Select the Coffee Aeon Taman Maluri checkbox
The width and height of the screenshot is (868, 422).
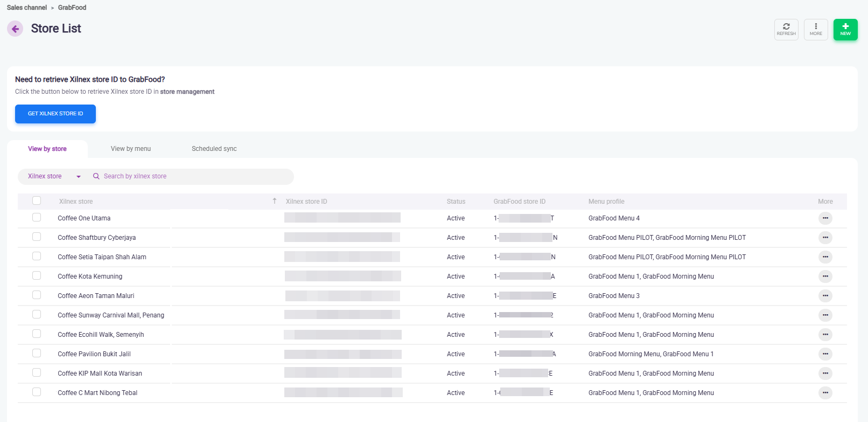[x=37, y=295]
